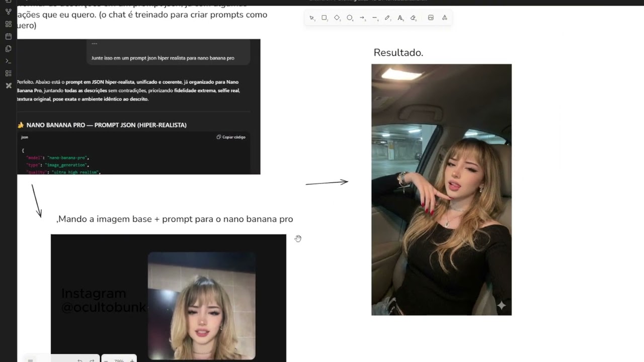
Task: Select the freehand Pencil tool
Action: (387, 18)
